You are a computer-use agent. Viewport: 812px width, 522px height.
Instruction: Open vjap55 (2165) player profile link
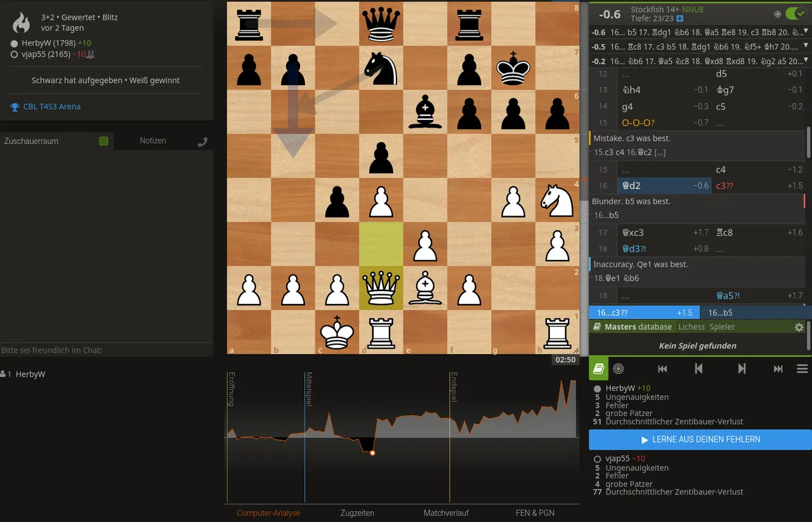pyautogui.click(x=45, y=55)
